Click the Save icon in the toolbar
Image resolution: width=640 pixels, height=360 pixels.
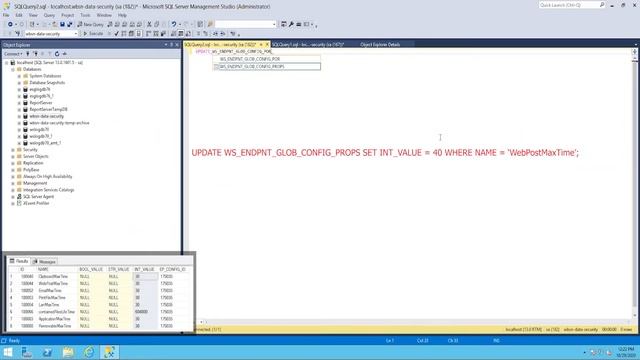tap(62, 24)
